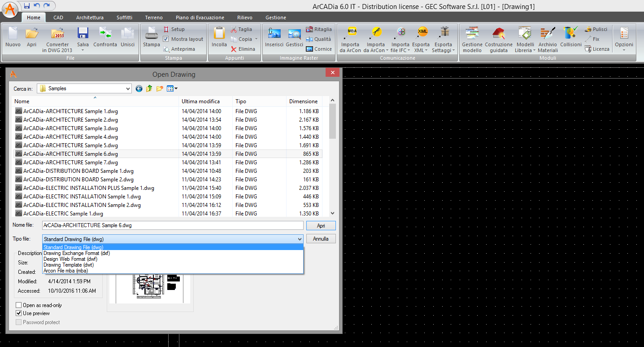Click the Incolla paste icon
This screenshot has width=644, height=347.
[x=219, y=34]
